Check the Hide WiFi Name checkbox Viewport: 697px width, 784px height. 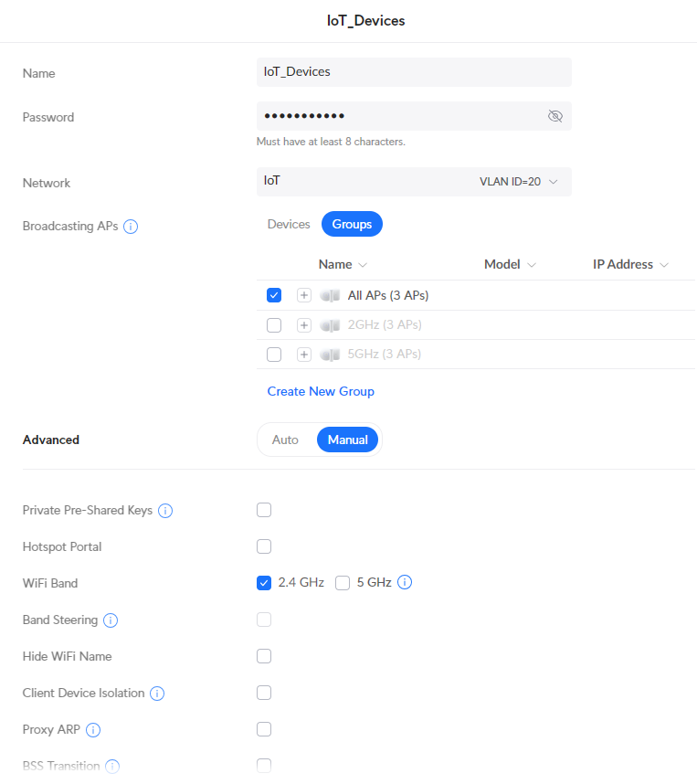tap(264, 656)
